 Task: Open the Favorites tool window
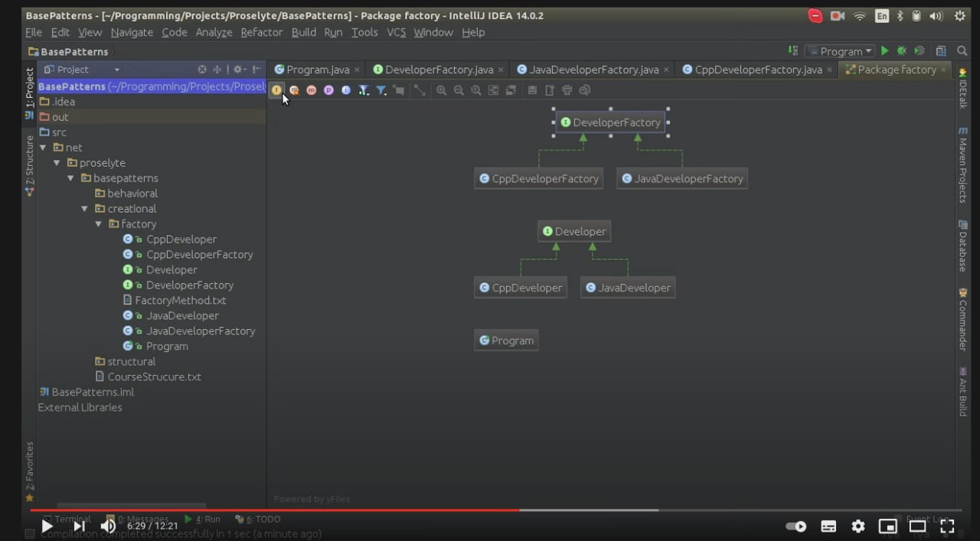(29, 471)
